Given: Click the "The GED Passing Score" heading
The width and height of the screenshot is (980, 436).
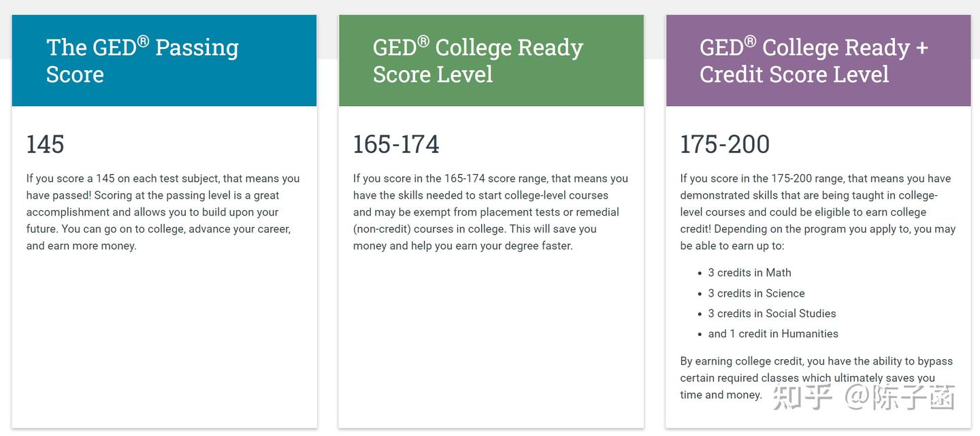Looking at the screenshot, I should click(142, 61).
